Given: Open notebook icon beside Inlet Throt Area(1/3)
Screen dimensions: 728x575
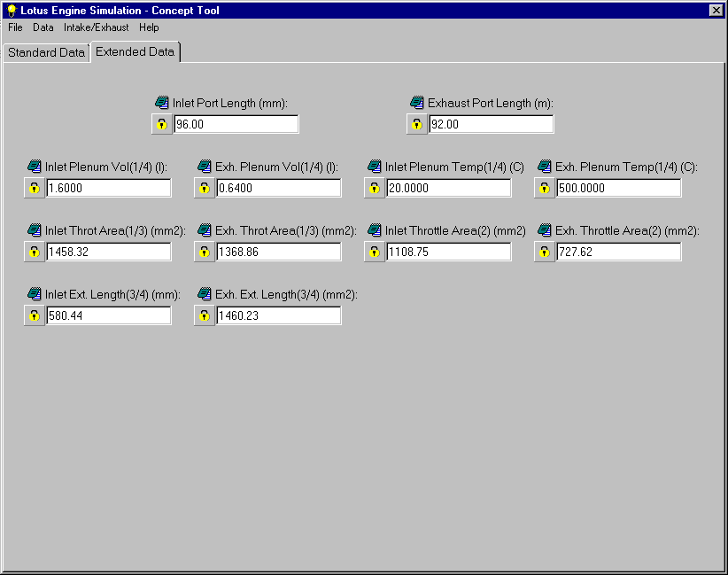Looking at the screenshot, I should pos(35,229).
